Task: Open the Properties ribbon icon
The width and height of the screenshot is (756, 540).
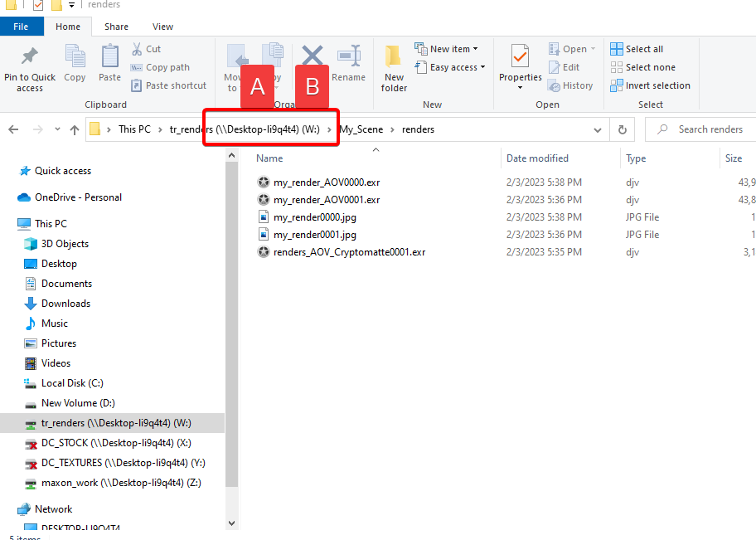Action: click(x=520, y=57)
